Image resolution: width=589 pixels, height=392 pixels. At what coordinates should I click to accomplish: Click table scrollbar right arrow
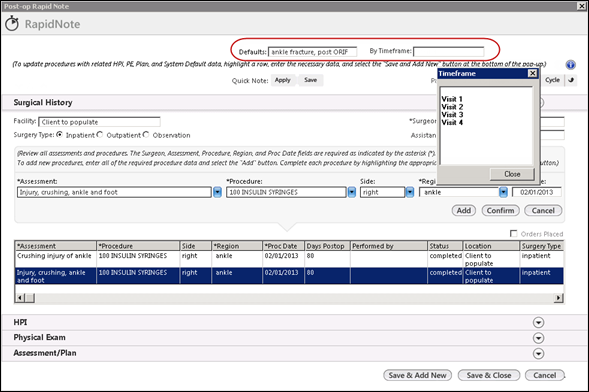tap(558, 298)
